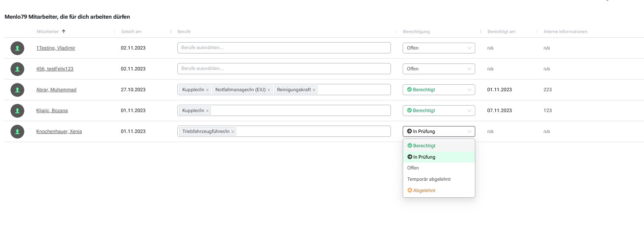This screenshot has width=644, height=229.
Task: Collapse the In Prüfung dropdown for Knochenhauer
Action: [x=439, y=131]
